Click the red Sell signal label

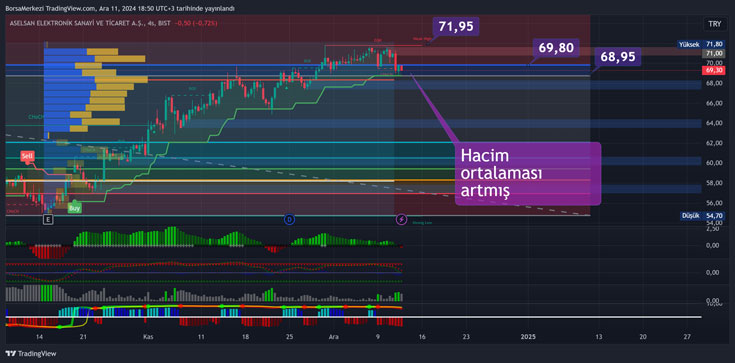(x=27, y=156)
